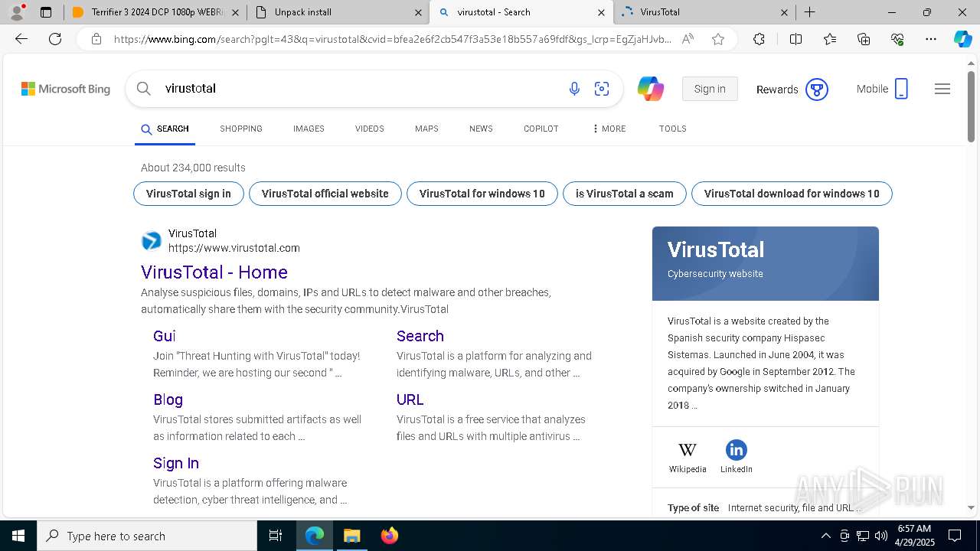Launch Firefox from taskbar
The image size is (980, 551).
click(389, 536)
